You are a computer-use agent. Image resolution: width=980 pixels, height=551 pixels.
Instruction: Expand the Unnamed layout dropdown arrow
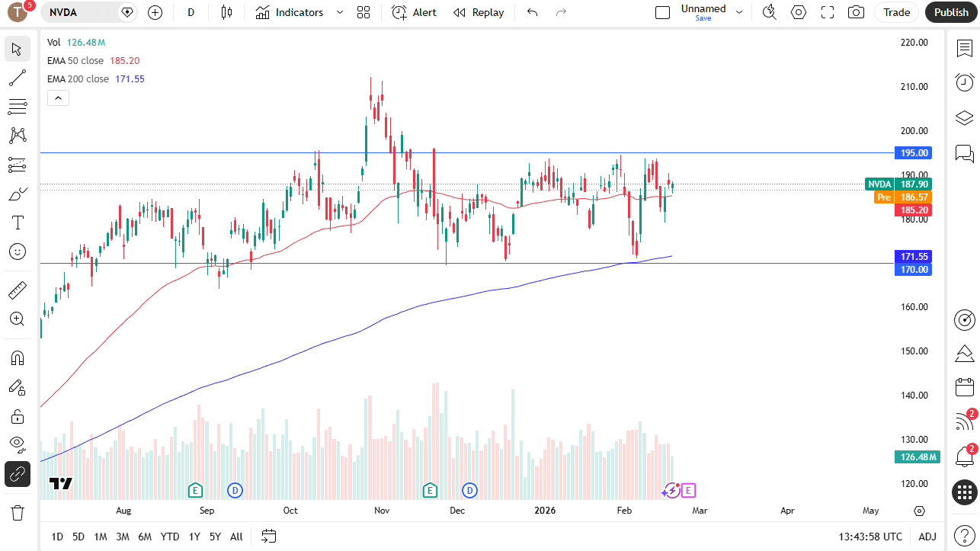click(x=739, y=12)
